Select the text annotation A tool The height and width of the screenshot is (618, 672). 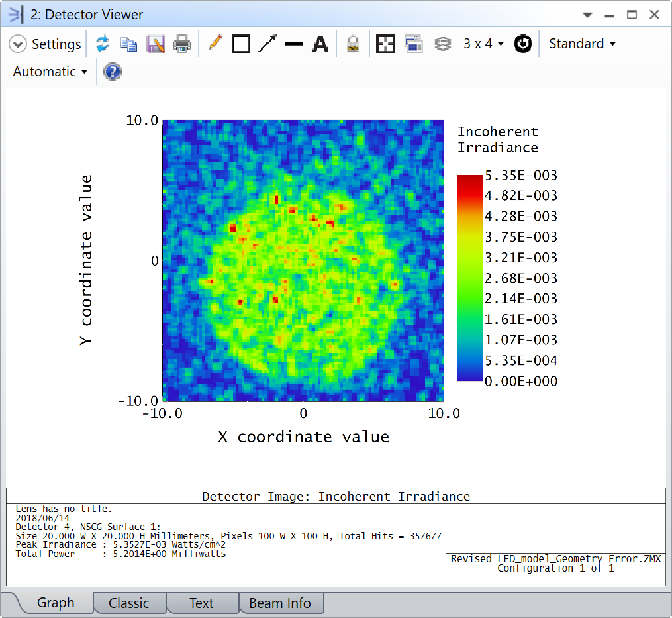point(320,44)
